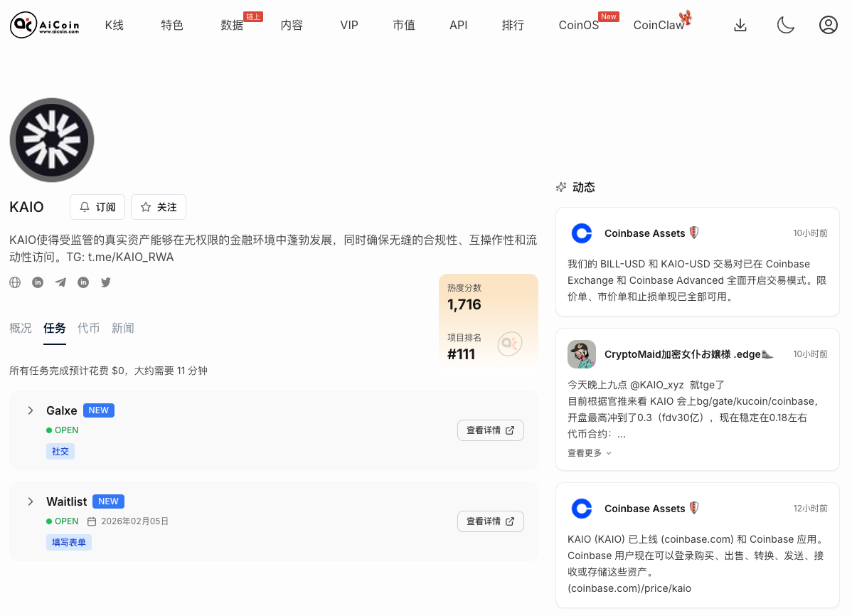Open the download icon in header
Screen dimensions: 852x616
pyautogui.click(x=740, y=25)
